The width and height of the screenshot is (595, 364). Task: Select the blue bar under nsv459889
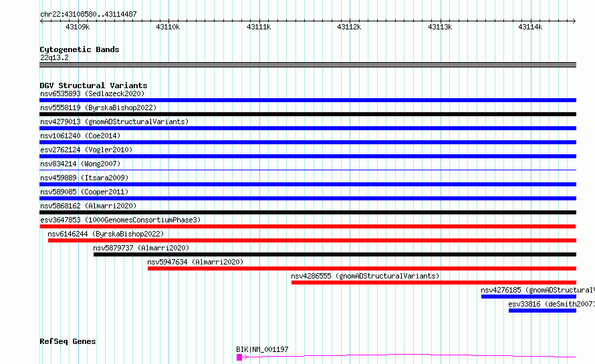coord(308,184)
